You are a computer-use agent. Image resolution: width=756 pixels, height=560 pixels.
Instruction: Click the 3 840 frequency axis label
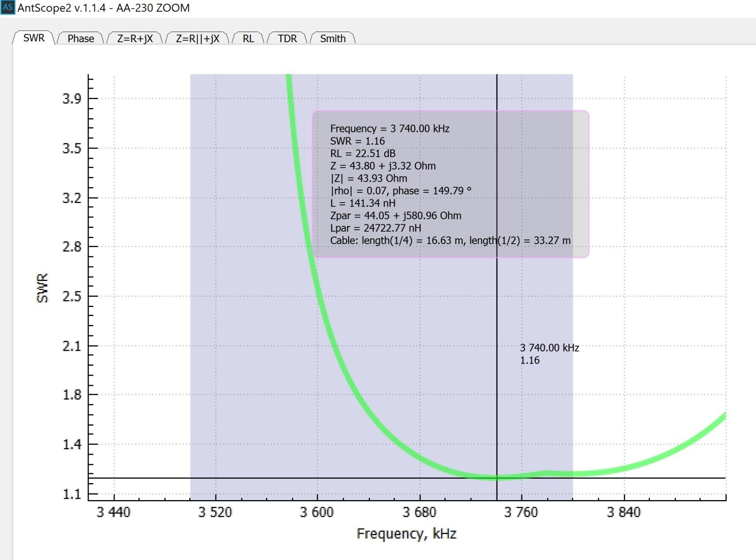[624, 512]
